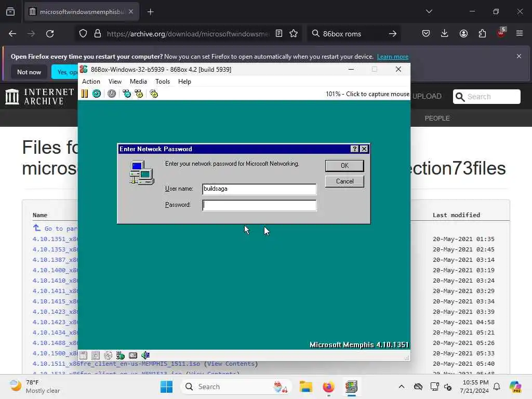
Task: Click Firefox icon on taskbar
Action: coord(328,387)
